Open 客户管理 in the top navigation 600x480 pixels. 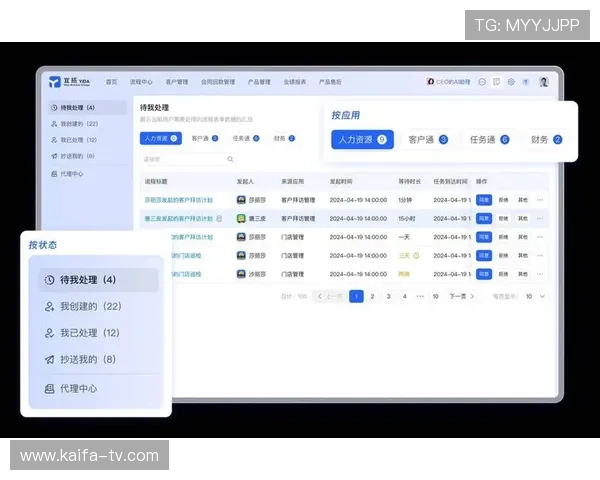(x=177, y=82)
